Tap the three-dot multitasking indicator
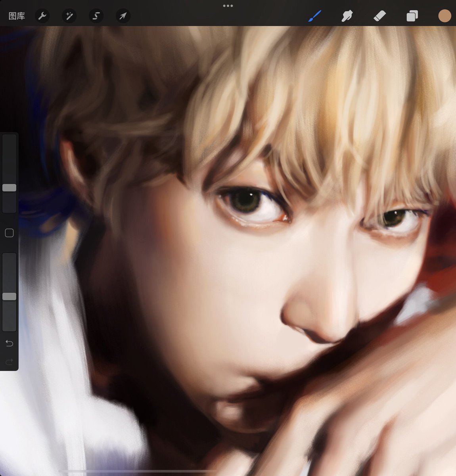The image size is (456, 476). coord(228,6)
